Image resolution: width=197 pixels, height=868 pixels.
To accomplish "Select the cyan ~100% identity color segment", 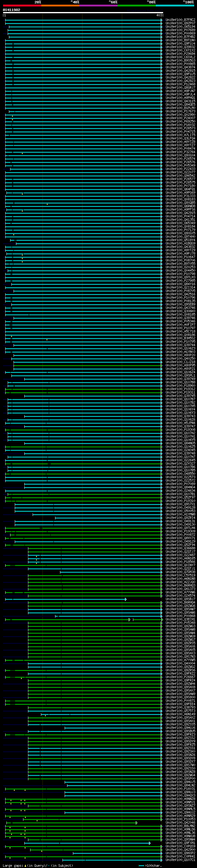I will coord(175,6).
